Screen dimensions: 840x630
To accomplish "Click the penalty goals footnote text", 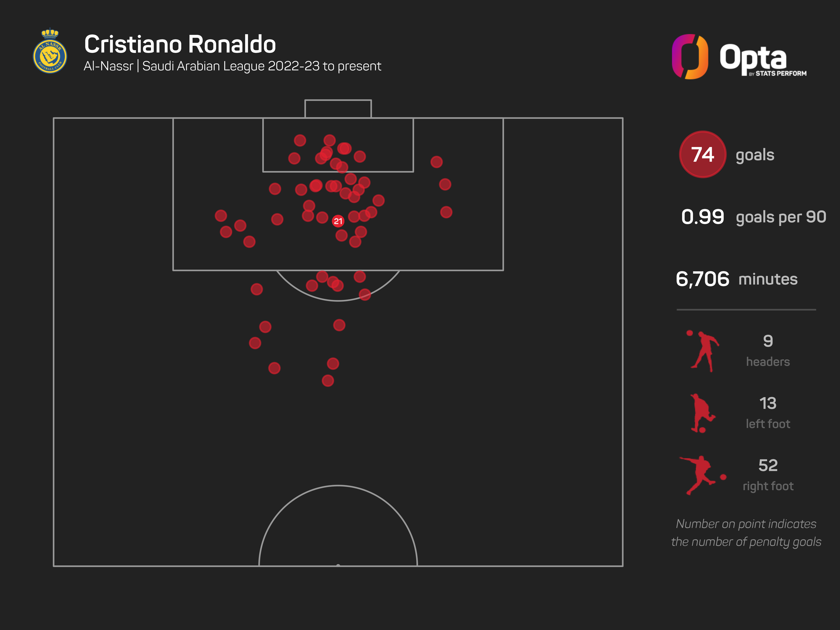I will tap(746, 533).
